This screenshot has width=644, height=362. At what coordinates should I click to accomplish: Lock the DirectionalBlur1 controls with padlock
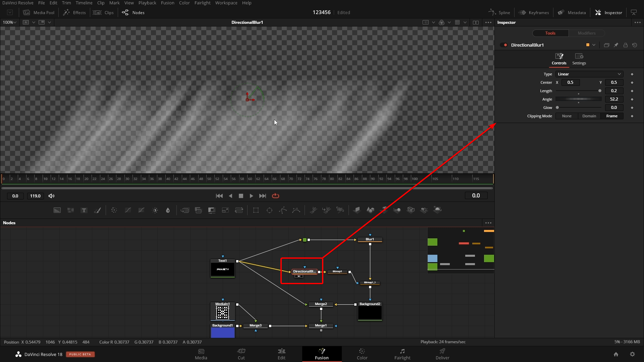[625, 45]
